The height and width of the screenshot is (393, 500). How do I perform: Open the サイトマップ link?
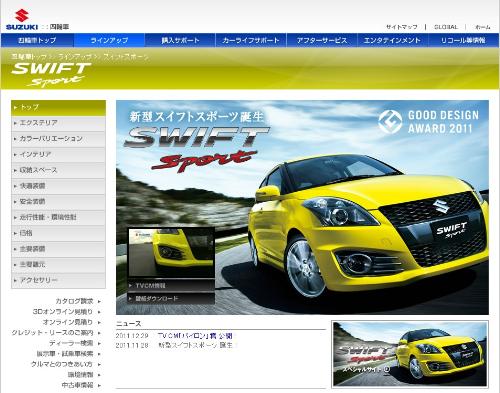402,27
